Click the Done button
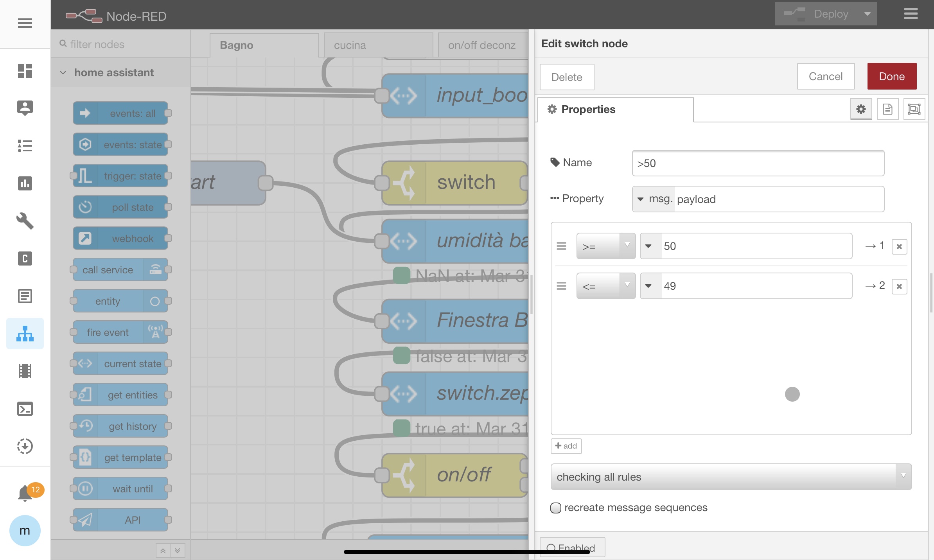934x560 pixels. coord(892,76)
